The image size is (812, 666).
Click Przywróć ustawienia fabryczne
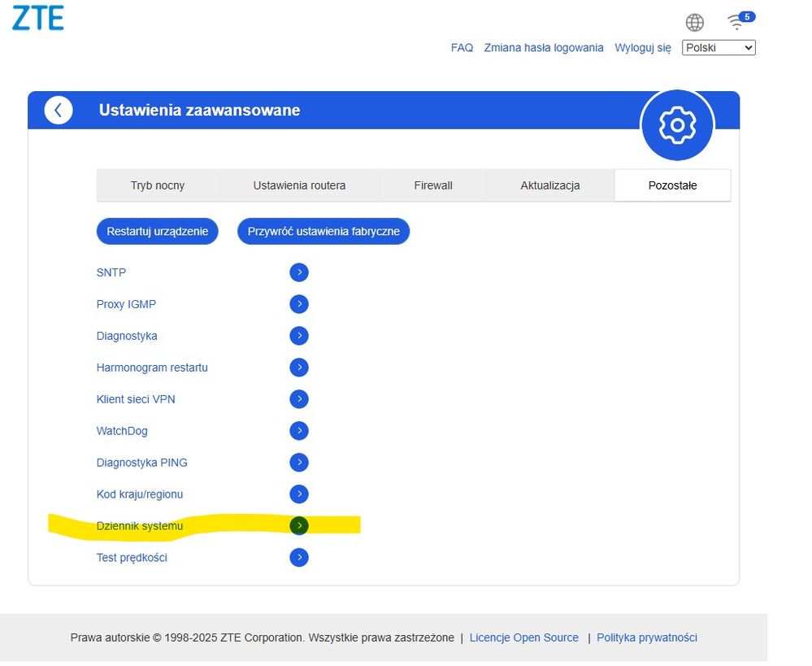point(323,231)
